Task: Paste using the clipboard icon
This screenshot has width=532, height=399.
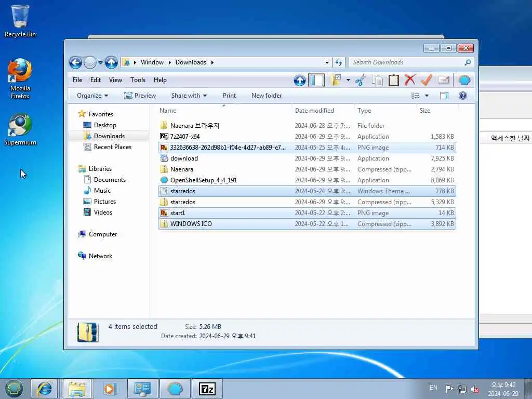Action: click(x=394, y=81)
